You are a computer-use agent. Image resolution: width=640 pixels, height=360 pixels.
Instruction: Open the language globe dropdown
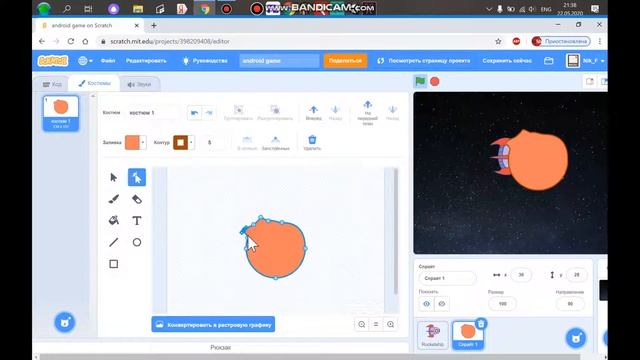click(85, 61)
